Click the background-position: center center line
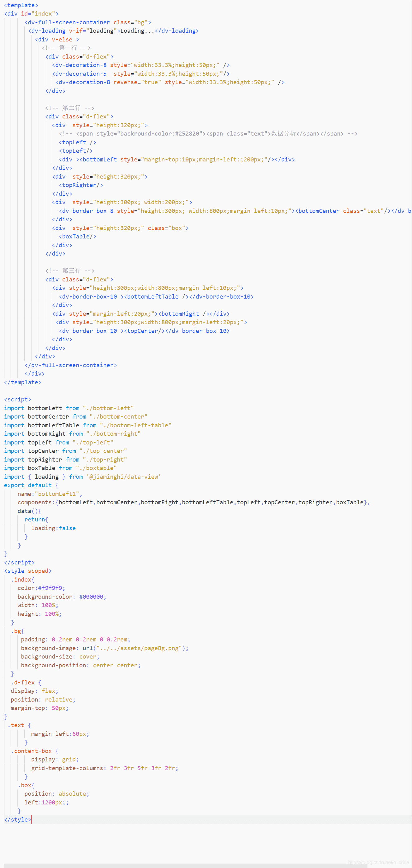Viewport: 412px width, 868px height. 81,665
